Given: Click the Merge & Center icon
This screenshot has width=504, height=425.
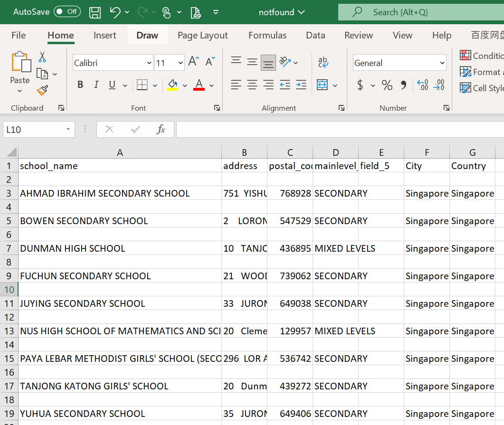Looking at the screenshot, I should click(323, 85).
